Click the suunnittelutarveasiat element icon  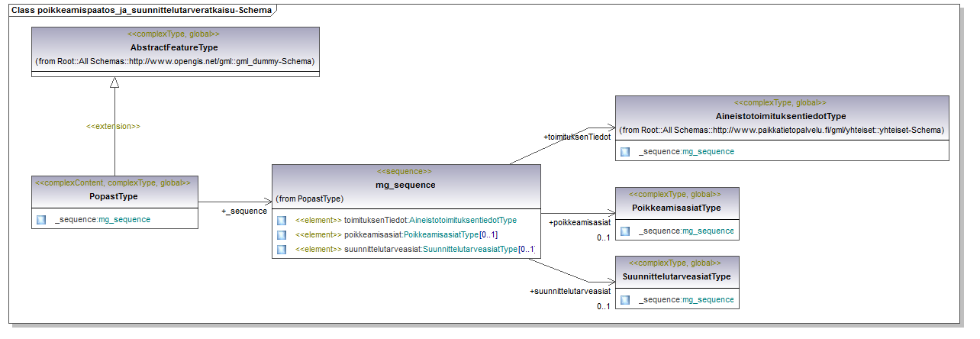point(282,249)
